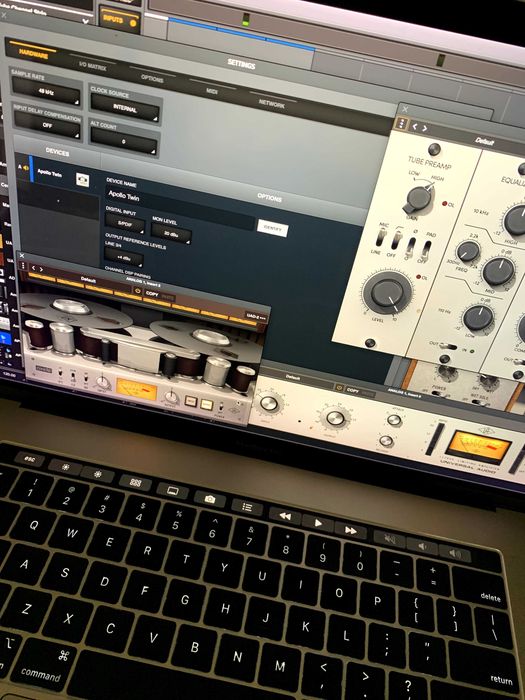Open the Mon Level 20 dBu dropdown

171,233
